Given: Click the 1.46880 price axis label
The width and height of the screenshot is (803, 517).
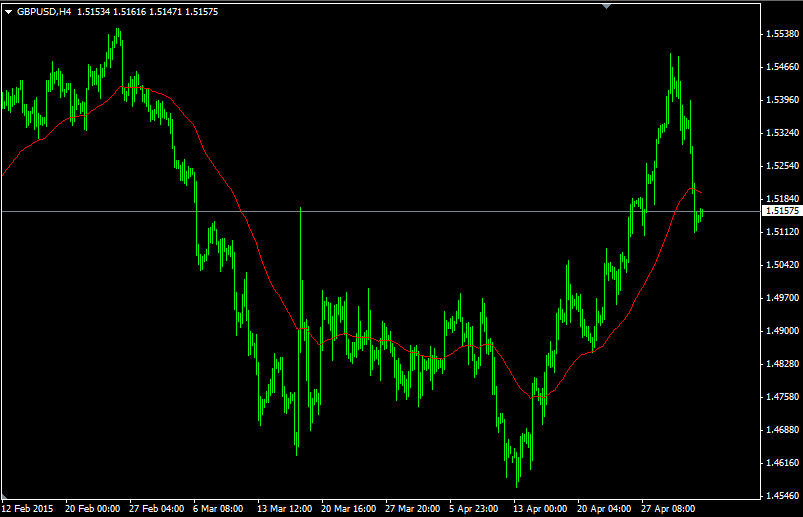Looking at the screenshot, I should 783,430.
